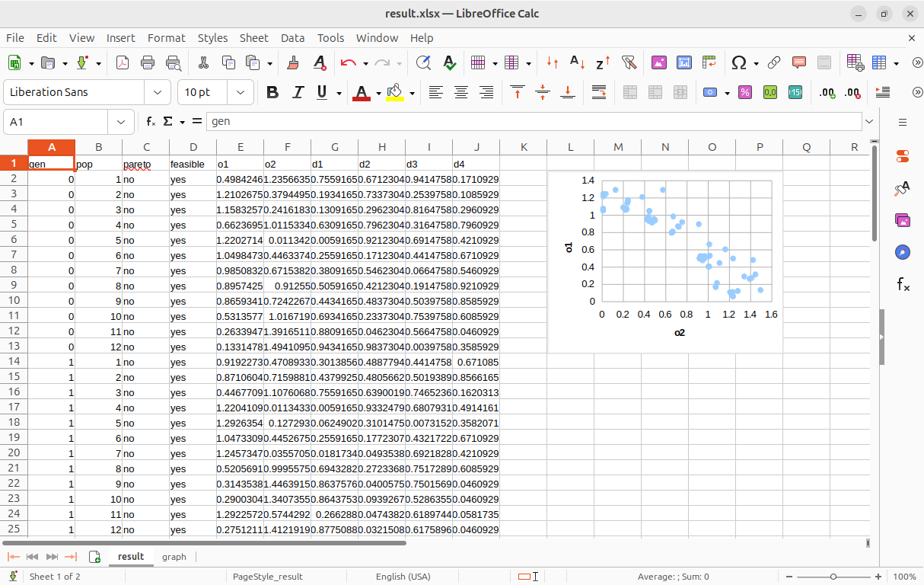Image resolution: width=924 pixels, height=585 pixels.
Task: Select column E header
Action: 240,147
